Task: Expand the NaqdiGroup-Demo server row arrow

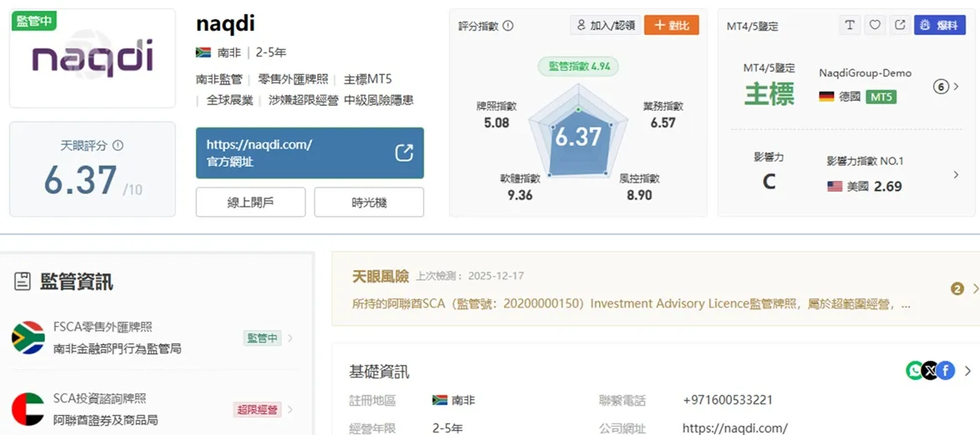Action: tap(956, 87)
